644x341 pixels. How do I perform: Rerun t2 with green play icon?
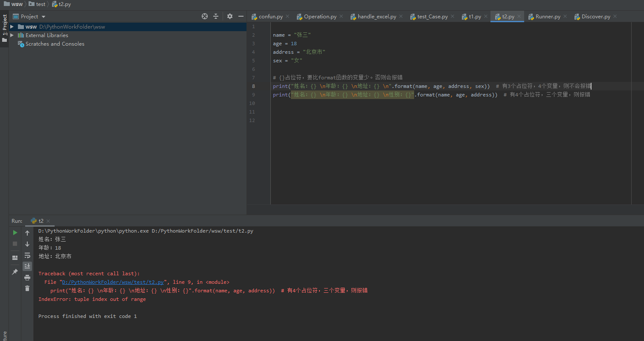[15, 233]
